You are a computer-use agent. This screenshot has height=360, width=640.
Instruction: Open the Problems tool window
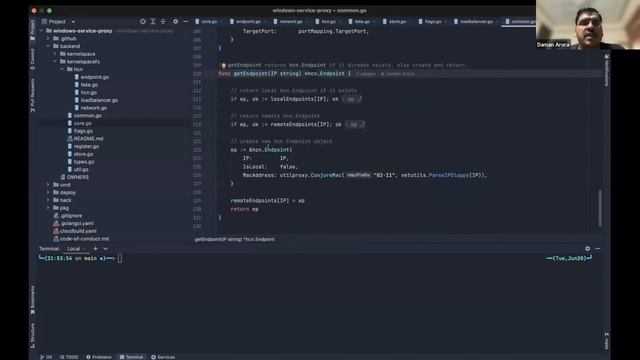tap(98, 357)
